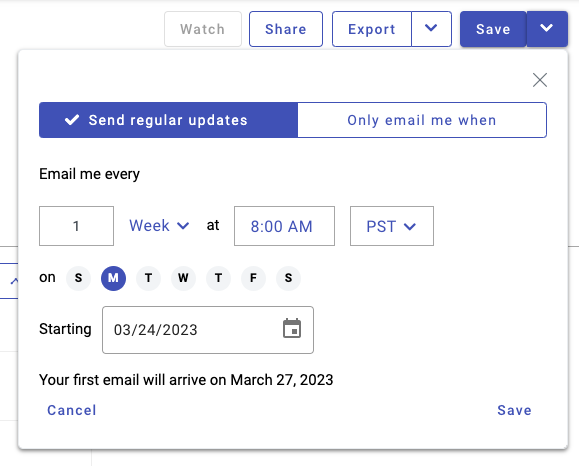Click Cancel link in popup
This screenshot has height=466, width=579.
pos(72,410)
